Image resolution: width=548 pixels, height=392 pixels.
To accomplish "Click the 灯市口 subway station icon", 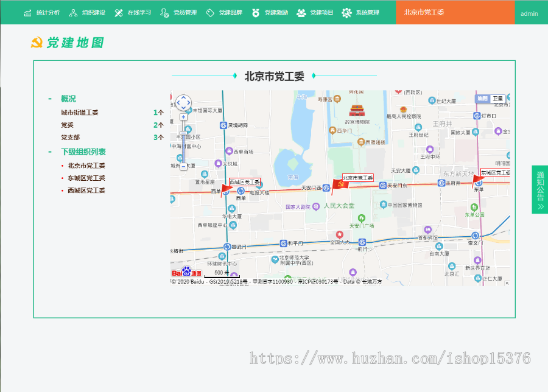I will 477,116.
